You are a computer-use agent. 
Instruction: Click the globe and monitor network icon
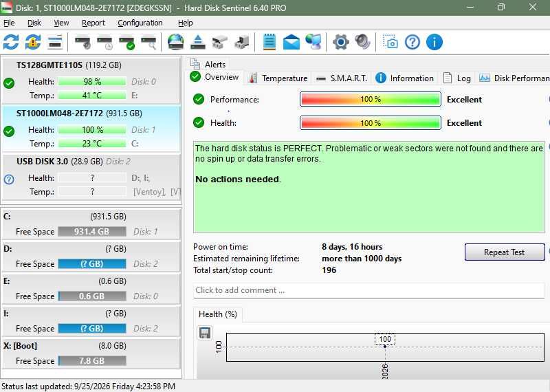[x=313, y=43]
